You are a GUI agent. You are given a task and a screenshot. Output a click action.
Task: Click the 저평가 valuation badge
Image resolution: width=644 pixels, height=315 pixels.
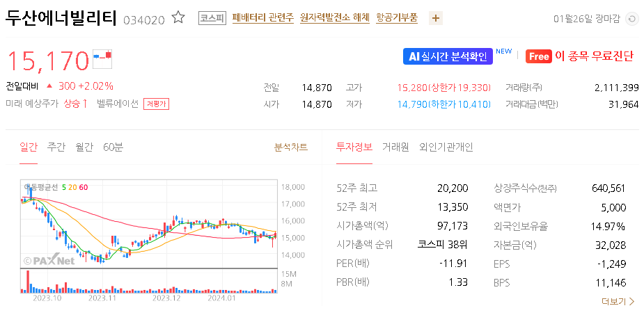156,104
